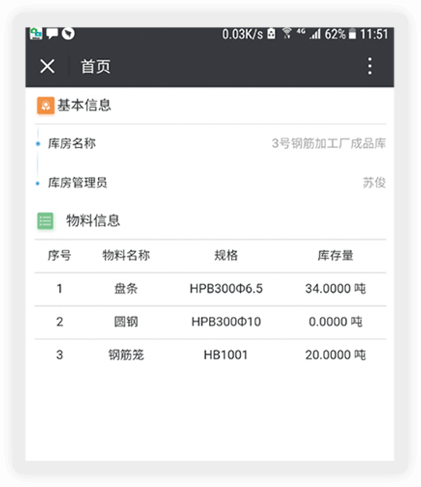Tap the chat notification icon in status bar
Image resolution: width=421 pixels, height=487 pixels.
52,34
